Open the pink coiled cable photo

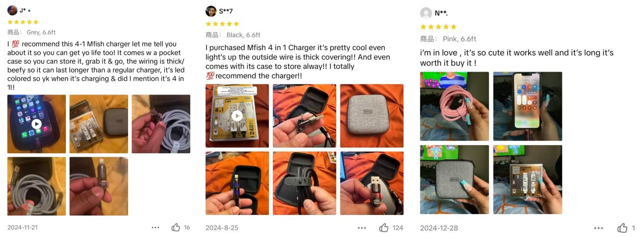(454, 106)
